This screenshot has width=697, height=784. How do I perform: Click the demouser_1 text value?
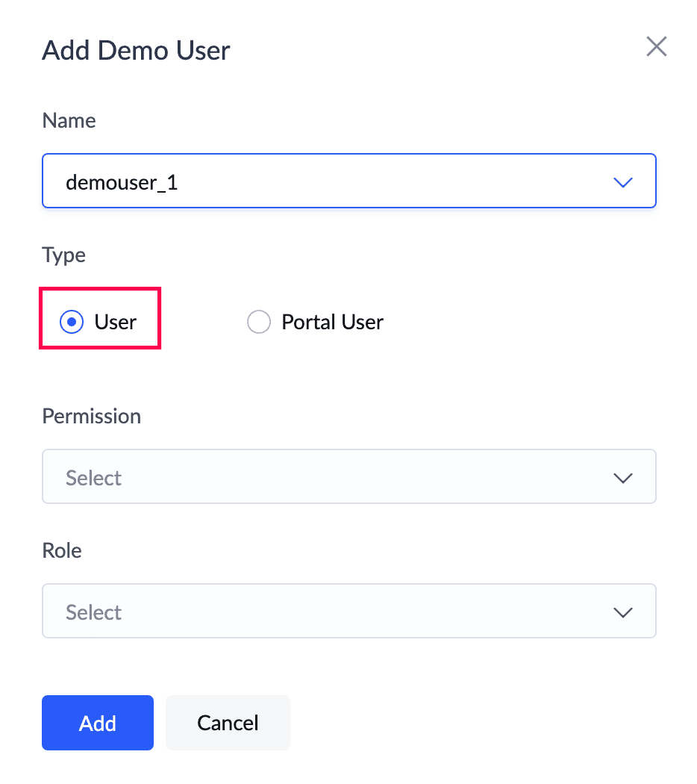(122, 182)
